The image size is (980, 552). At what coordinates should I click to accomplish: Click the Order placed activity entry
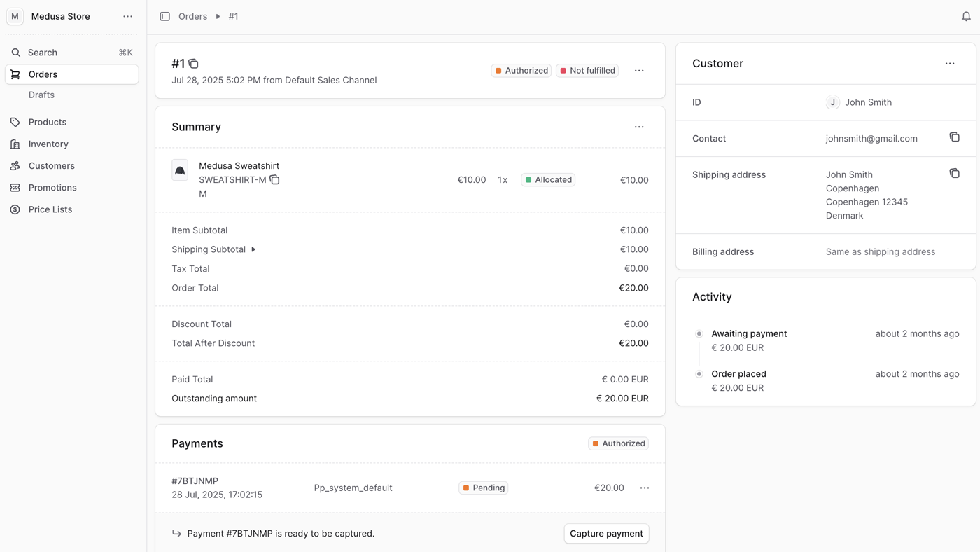738,374
